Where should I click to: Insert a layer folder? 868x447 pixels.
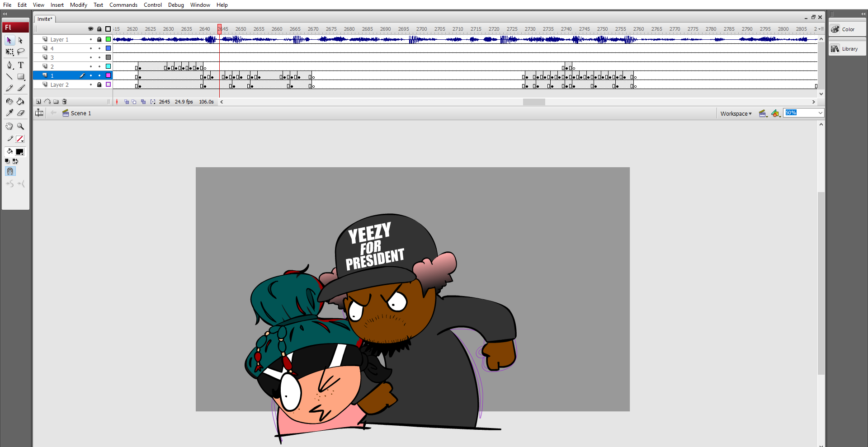(56, 102)
